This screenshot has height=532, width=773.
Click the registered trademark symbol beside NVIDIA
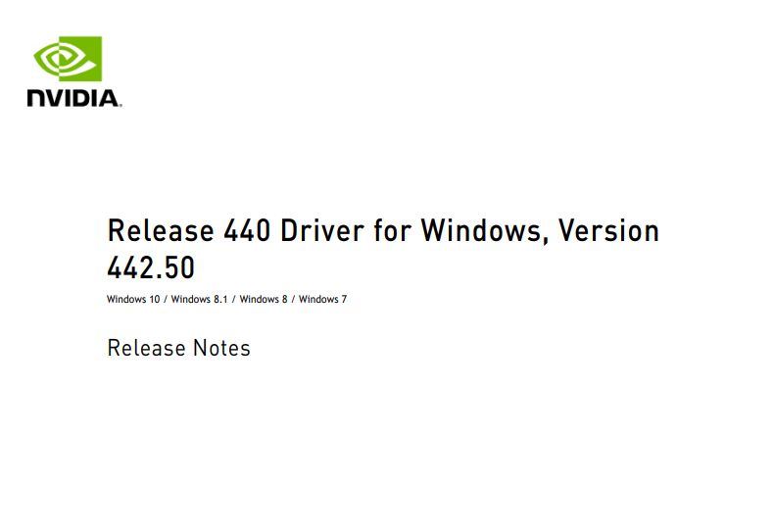pyautogui.click(x=121, y=105)
